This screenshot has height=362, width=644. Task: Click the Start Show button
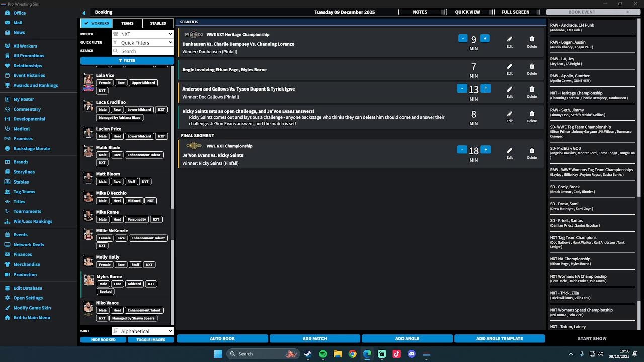click(592, 339)
